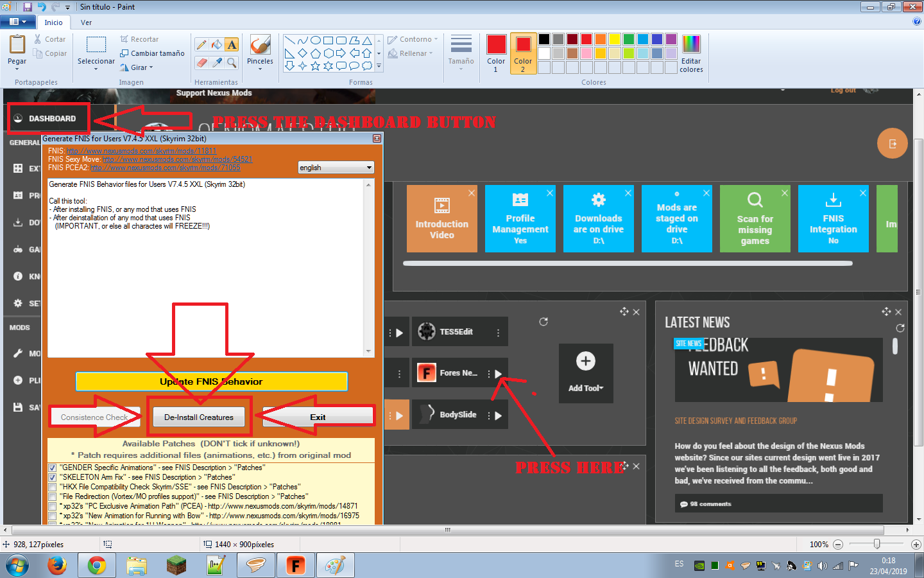Activate the Text tool

pos(232,44)
